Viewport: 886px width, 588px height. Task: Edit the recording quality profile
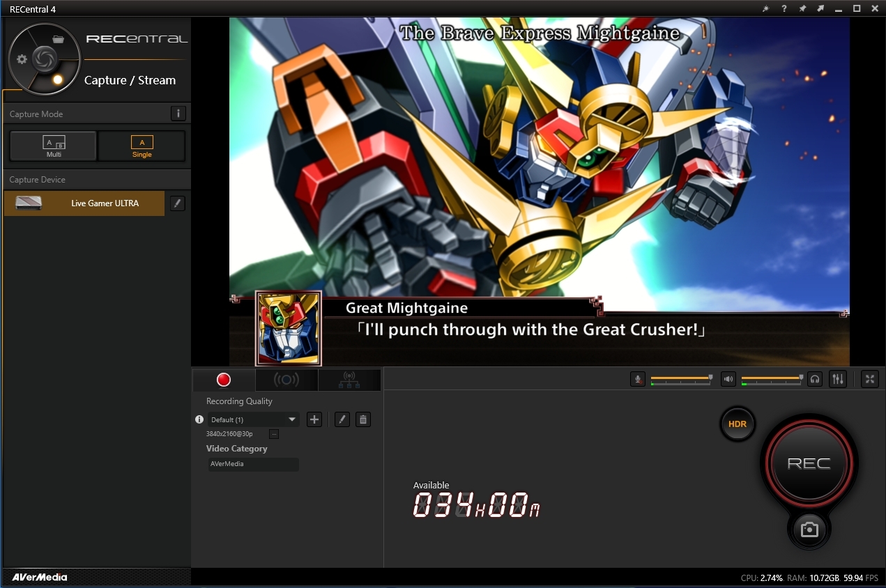click(342, 419)
